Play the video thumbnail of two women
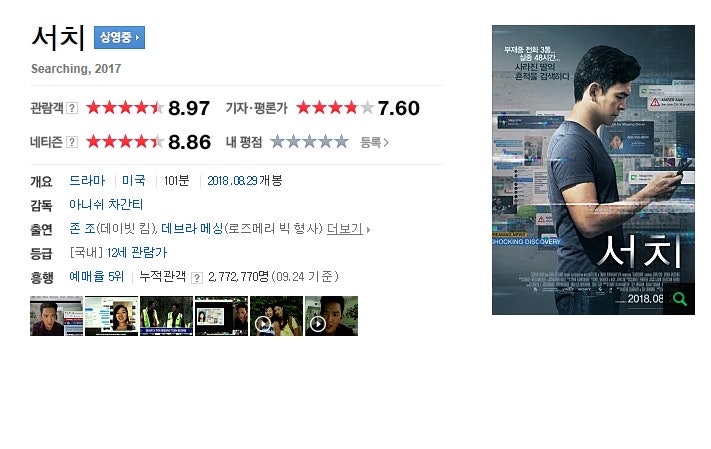The height and width of the screenshot is (449, 711). (x=276, y=316)
